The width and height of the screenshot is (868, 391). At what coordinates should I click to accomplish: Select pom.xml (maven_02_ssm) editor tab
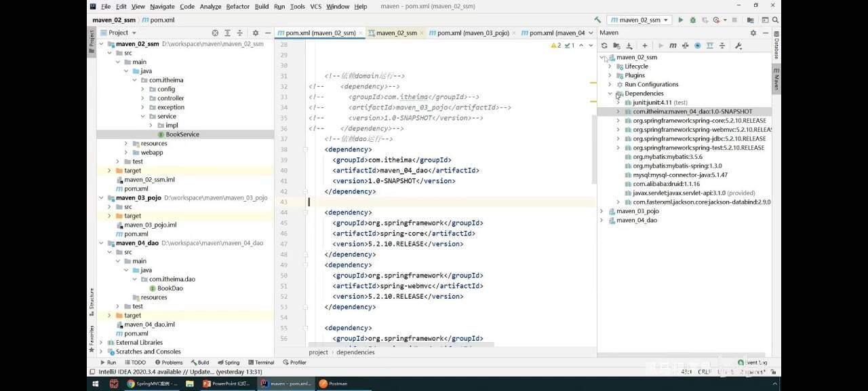(320, 33)
